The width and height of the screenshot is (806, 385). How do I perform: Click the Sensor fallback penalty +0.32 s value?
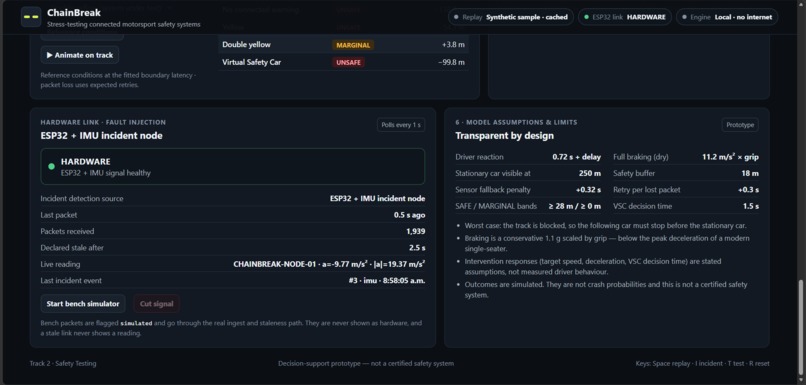tap(588, 190)
